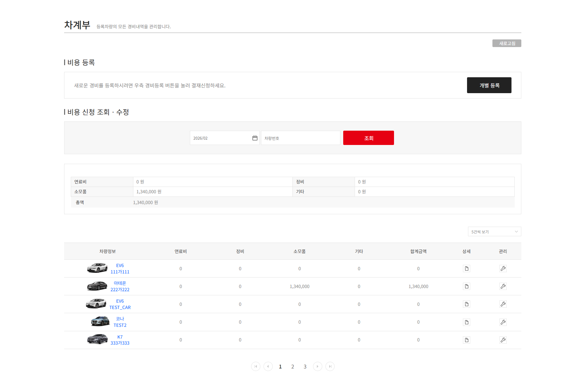Click wrench manage icon for 코나 TEST2
This screenshot has height=378, width=588.
(503, 322)
